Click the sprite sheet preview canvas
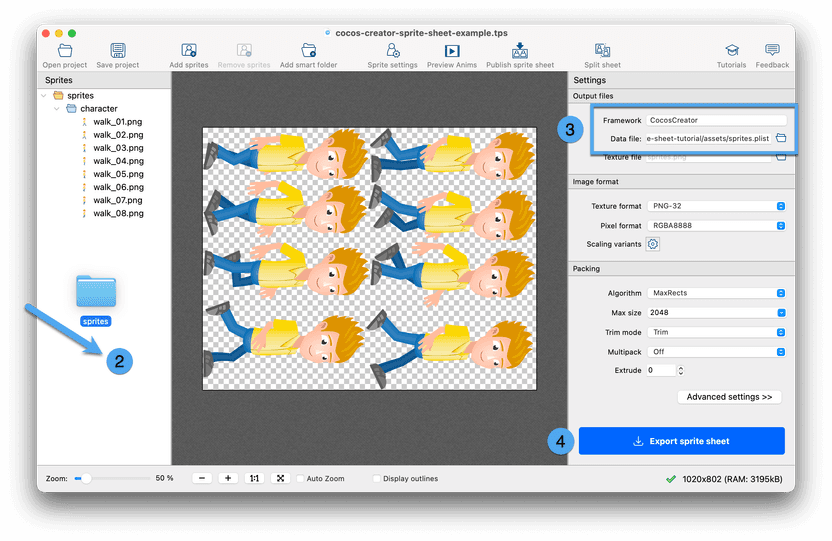This screenshot has height=541, width=832. [369, 258]
